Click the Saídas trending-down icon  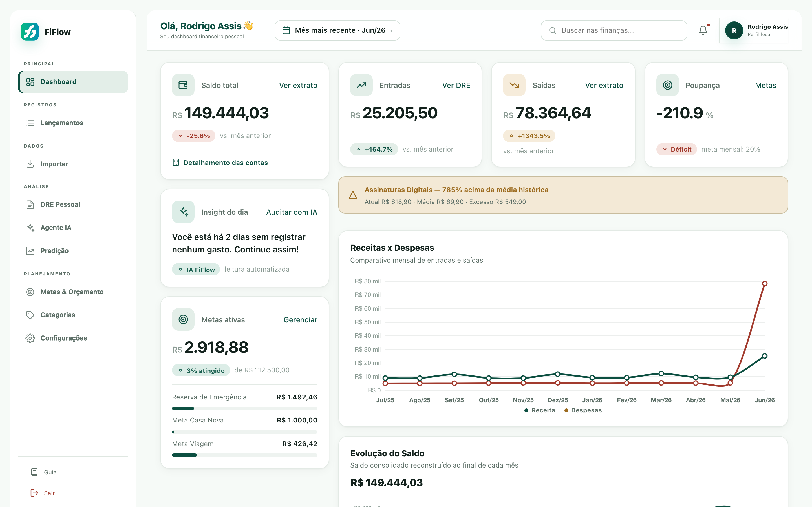coord(514,85)
